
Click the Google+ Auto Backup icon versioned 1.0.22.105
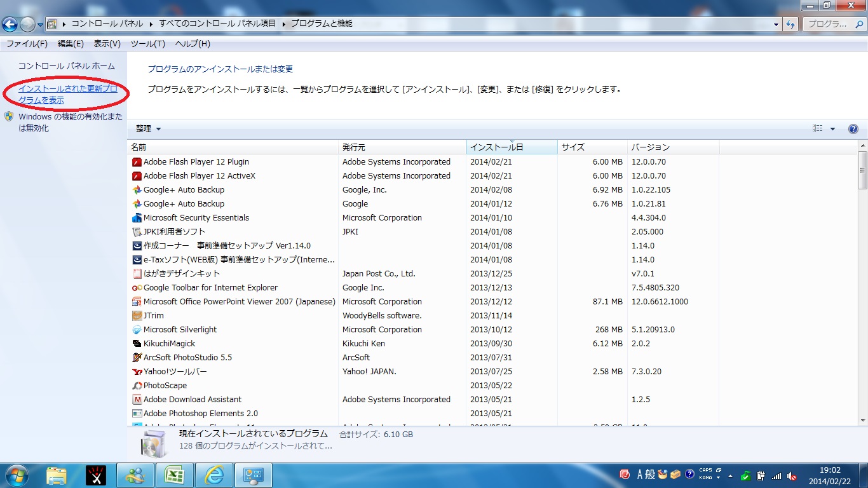point(137,190)
